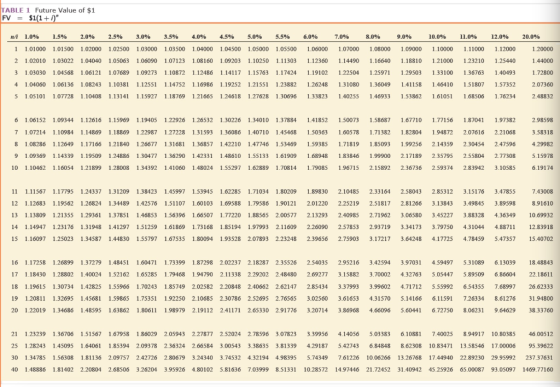Click row label 15 in the n column
Image resolution: width=560 pixels, height=387 pixels.
tap(14, 239)
